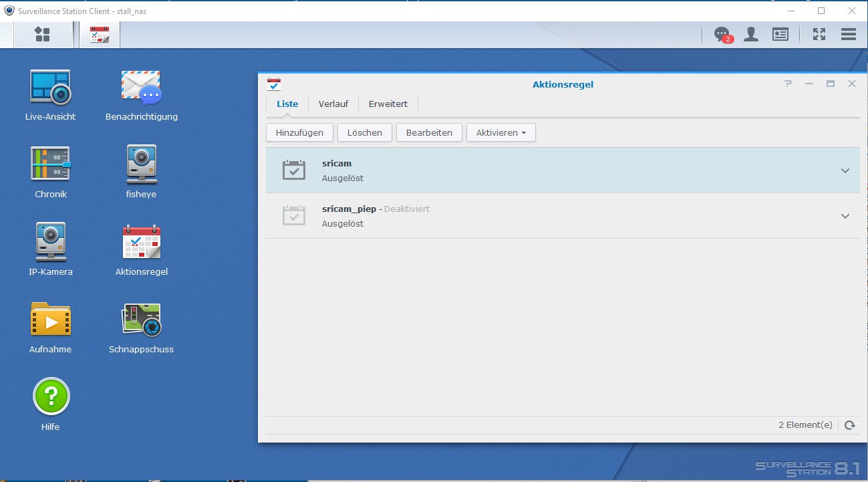Expand the sricam rule details

[845, 170]
